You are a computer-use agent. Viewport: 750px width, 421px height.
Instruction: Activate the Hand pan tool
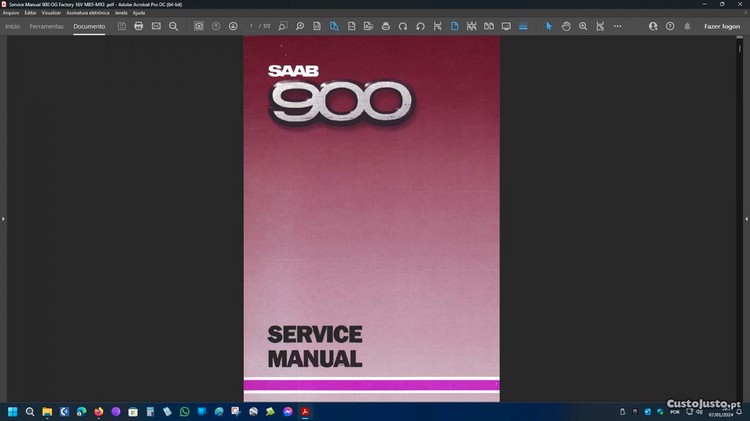566,26
